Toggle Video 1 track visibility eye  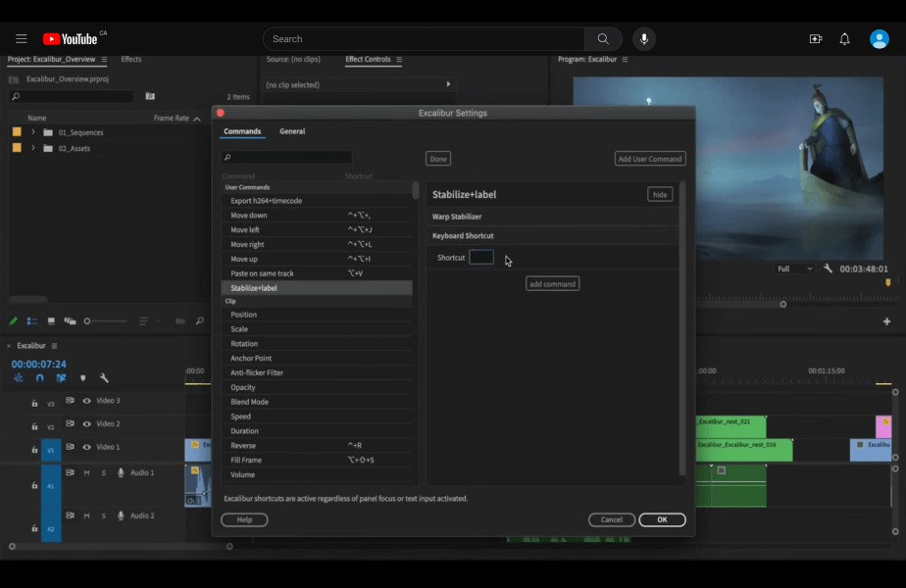tap(86, 447)
